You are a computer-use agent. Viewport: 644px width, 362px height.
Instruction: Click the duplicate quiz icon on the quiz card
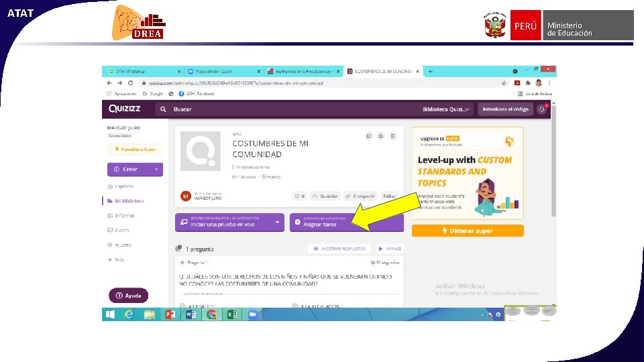pos(368,136)
